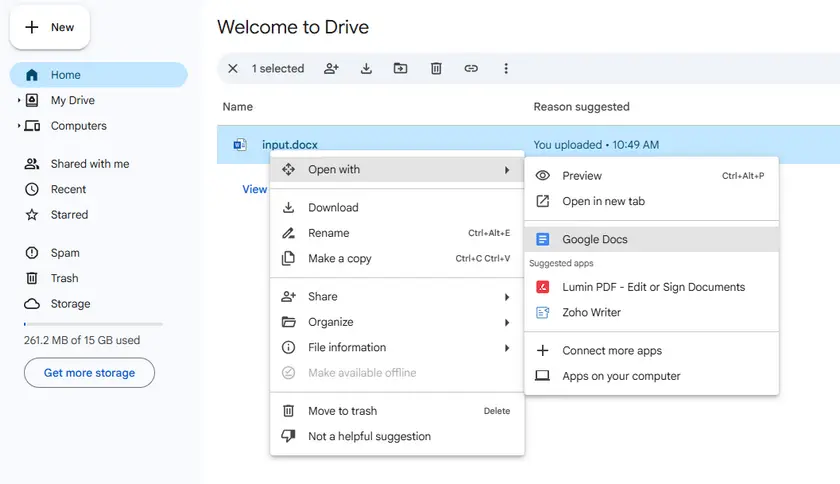Select Not a helpful suggestion
Image resolution: width=840 pixels, height=484 pixels.
[x=397, y=436]
